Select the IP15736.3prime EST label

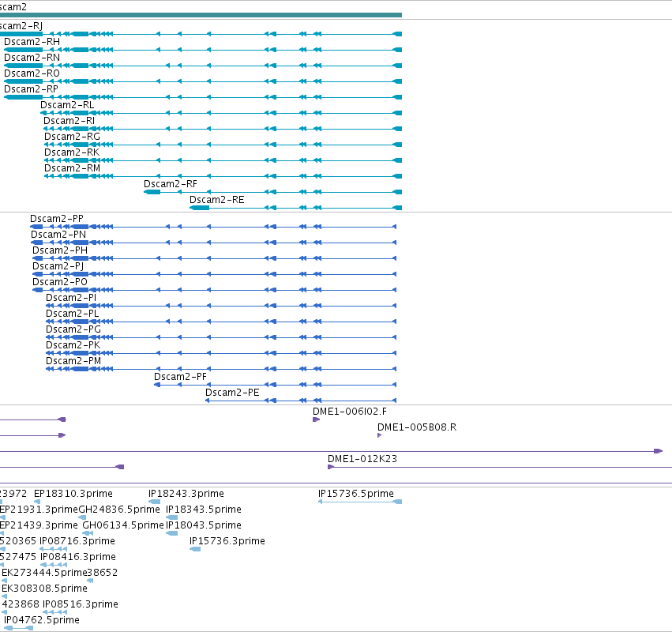point(227,541)
